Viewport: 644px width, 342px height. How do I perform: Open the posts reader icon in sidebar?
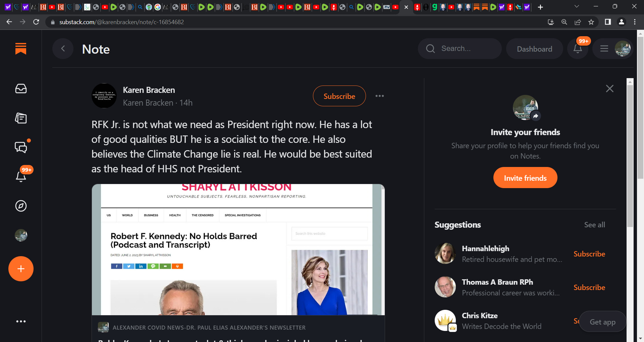(x=21, y=118)
